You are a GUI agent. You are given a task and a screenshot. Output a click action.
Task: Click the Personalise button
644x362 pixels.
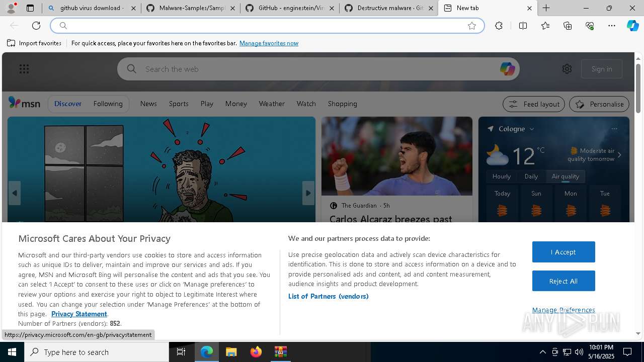[x=599, y=104]
